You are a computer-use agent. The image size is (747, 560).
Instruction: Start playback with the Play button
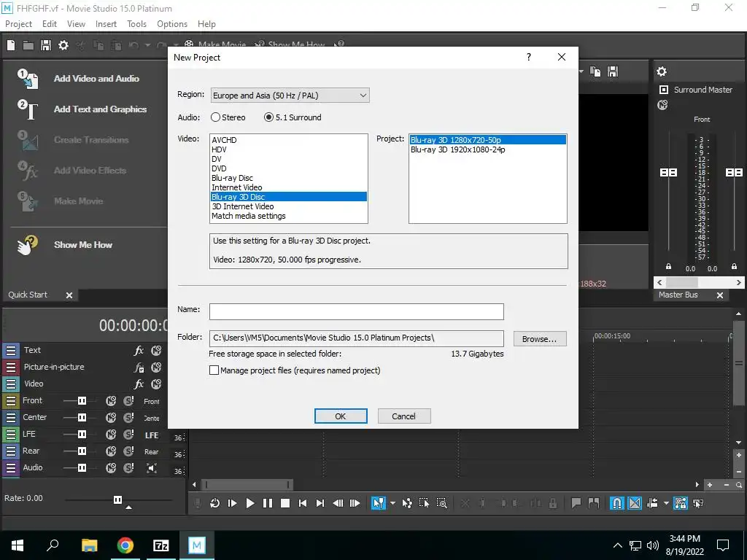pos(250,503)
